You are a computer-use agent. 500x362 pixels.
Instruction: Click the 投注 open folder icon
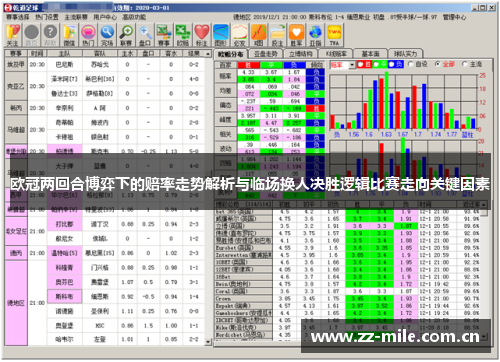[277, 35]
